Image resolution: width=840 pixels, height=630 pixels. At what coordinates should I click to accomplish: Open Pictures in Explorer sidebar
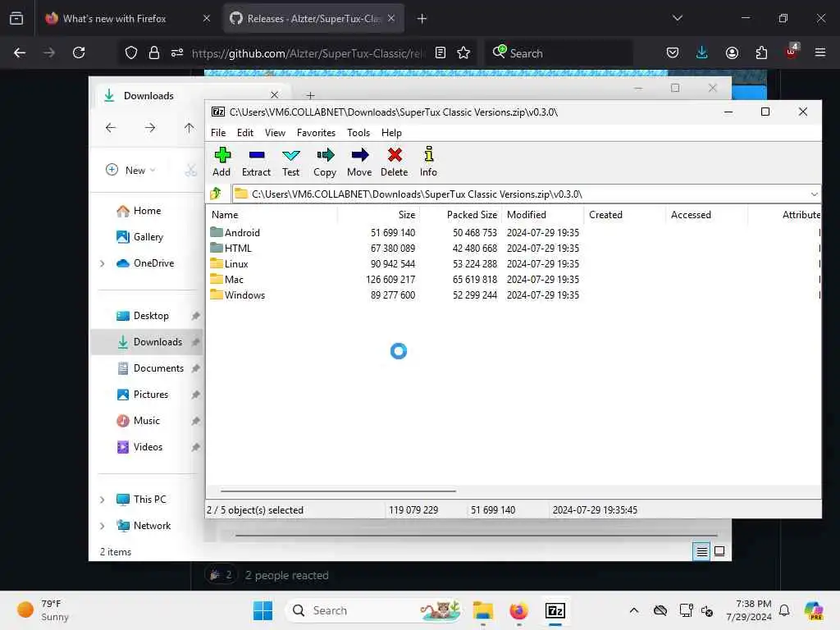(x=143, y=395)
